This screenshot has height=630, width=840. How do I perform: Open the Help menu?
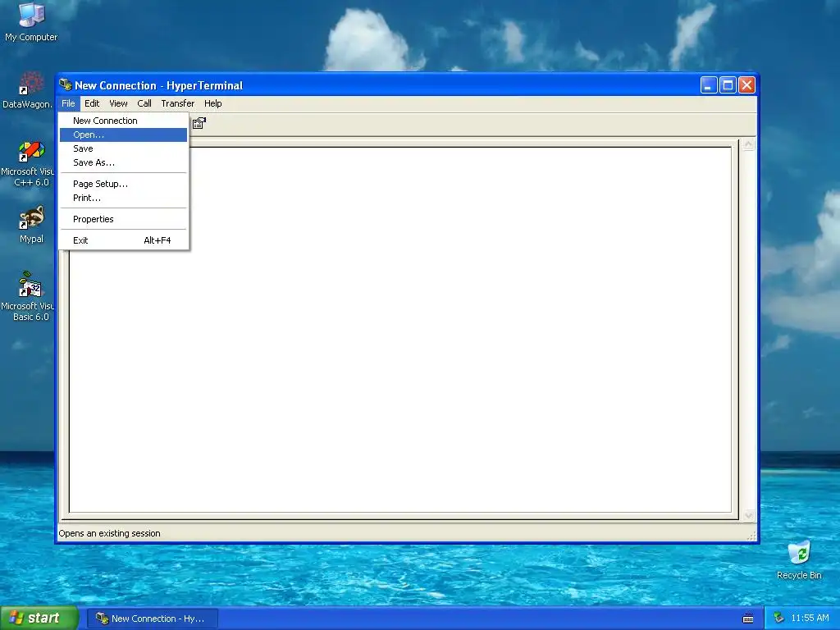pos(212,103)
